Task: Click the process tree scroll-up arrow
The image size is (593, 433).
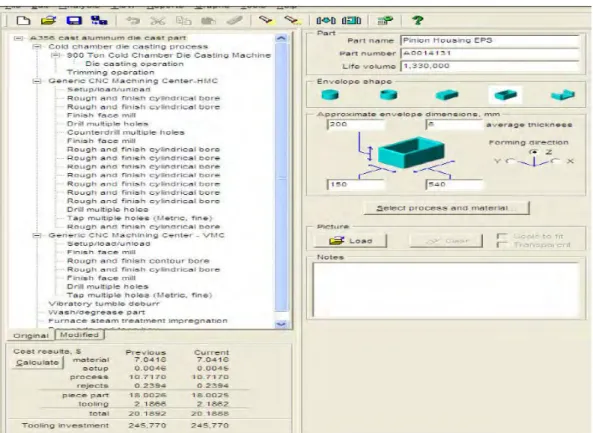Action: [281, 38]
